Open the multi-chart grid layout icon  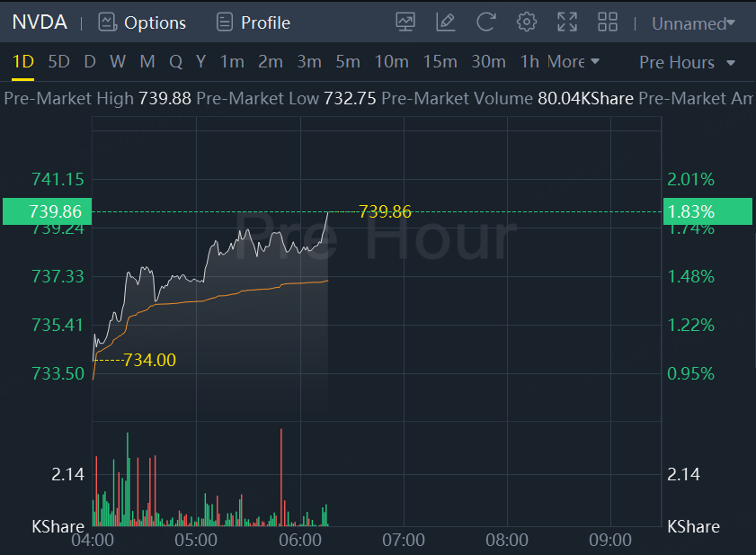608,22
